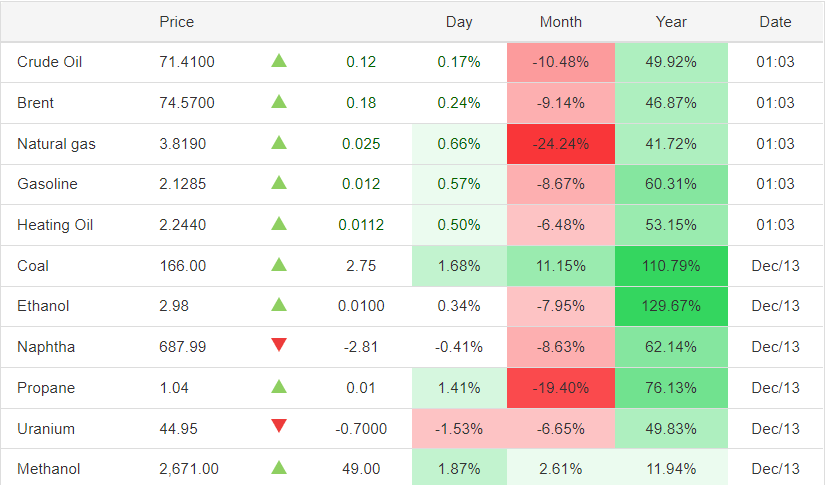Select the Crude Oil price 71.4100
Screen dimensions: 825x485
[187, 62]
